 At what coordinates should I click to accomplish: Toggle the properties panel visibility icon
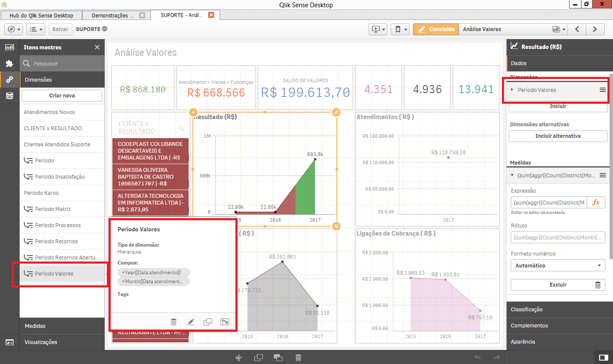(x=603, y=358)
